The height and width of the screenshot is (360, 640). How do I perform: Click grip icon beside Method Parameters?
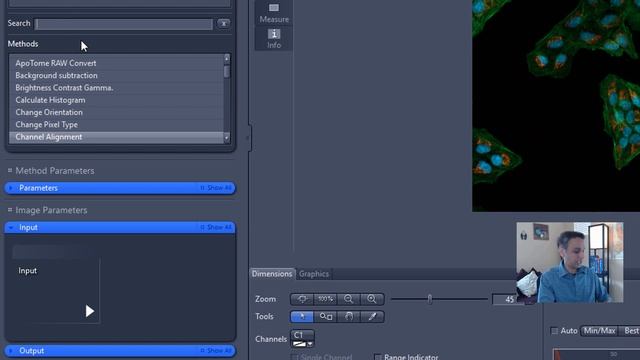pyautogui.click(x=10, y=170)
